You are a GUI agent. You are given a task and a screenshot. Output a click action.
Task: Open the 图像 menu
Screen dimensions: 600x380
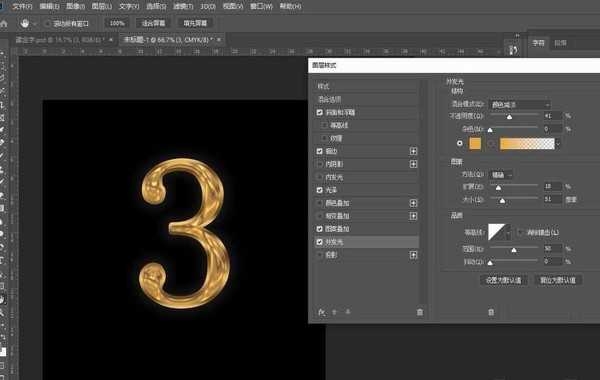click(x=75, y=7)
